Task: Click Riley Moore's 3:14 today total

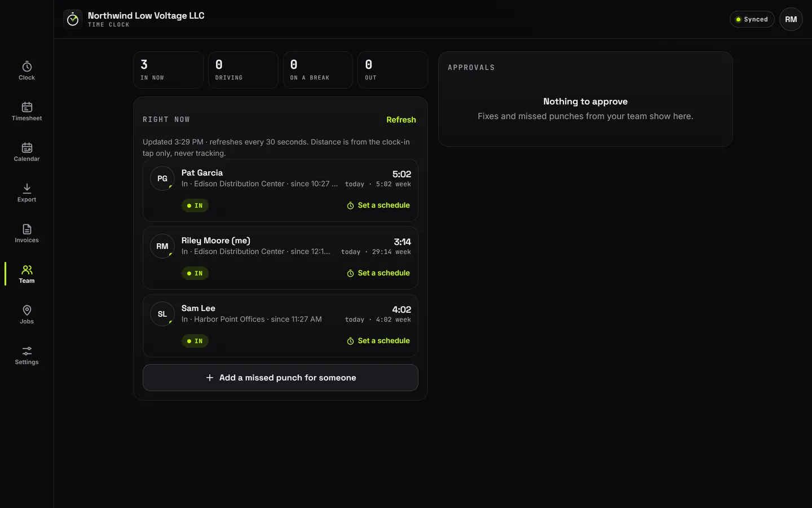Action: (x=402, y=242)
